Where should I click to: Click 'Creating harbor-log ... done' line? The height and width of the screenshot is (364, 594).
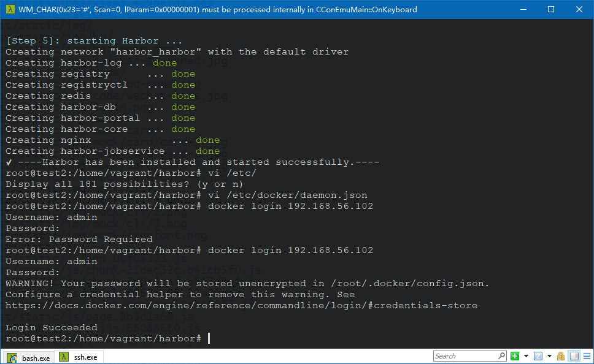click(91, 63)
